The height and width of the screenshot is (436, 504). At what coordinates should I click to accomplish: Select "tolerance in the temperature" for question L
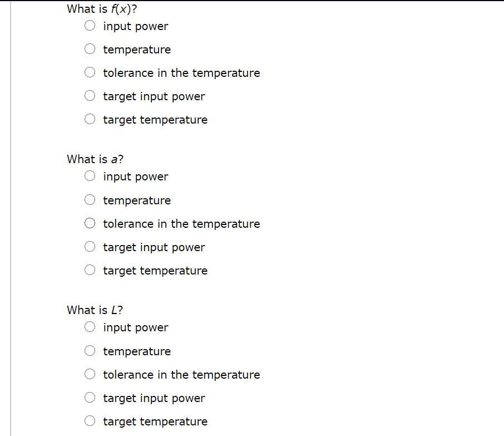point(90,374)
